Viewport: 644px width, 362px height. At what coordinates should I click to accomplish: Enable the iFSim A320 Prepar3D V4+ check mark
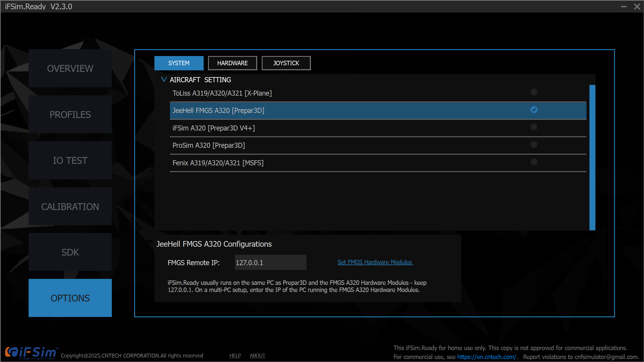point(534,127)
